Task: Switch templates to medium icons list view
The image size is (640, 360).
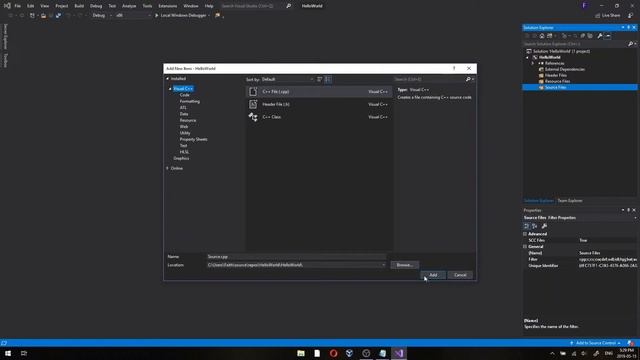Action: (x=328, y=79)
